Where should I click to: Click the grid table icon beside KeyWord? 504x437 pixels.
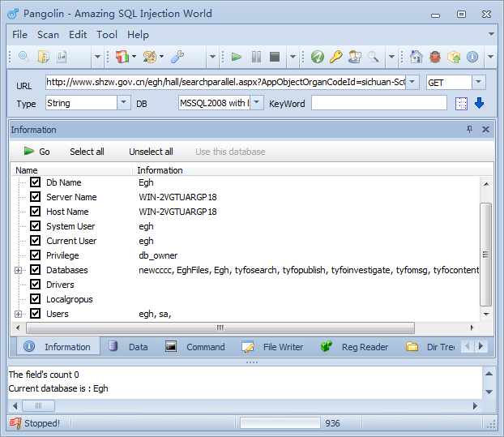point(461,104)
